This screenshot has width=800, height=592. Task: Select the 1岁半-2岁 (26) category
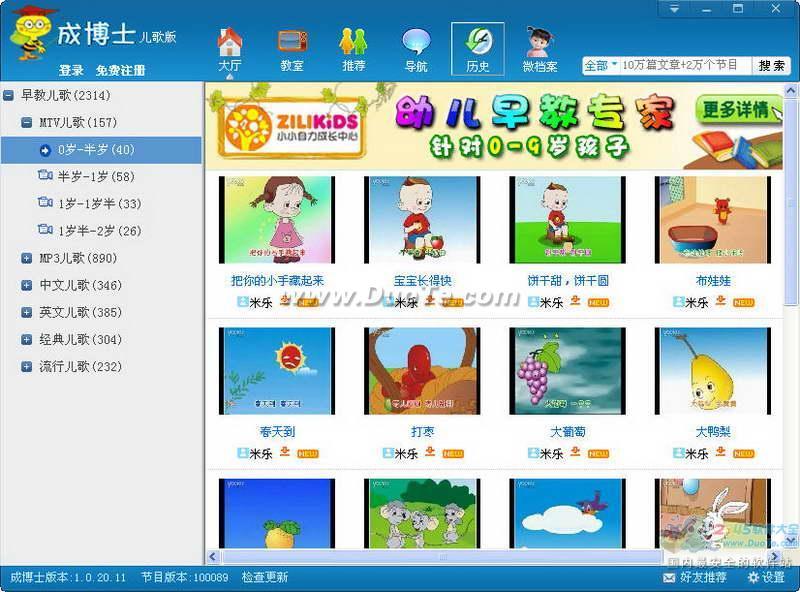[x=102, y=231]
